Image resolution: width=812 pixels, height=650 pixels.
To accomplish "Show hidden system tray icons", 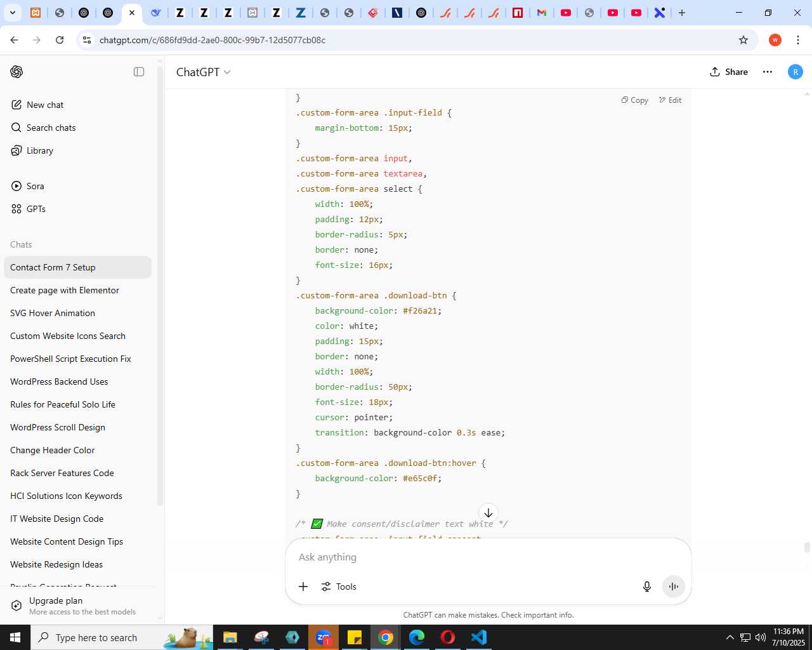I will tap(730, 637).
